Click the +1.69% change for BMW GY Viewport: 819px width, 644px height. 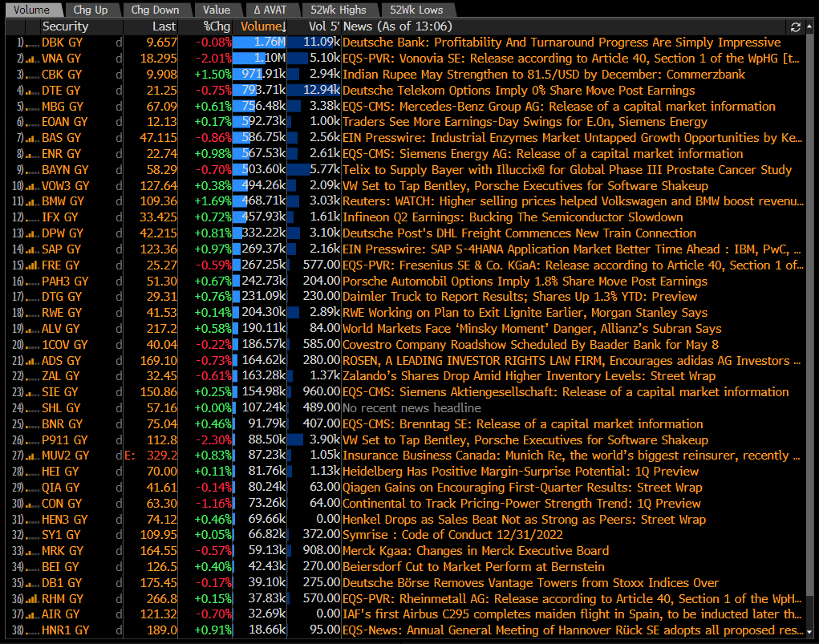coord(213,201)
